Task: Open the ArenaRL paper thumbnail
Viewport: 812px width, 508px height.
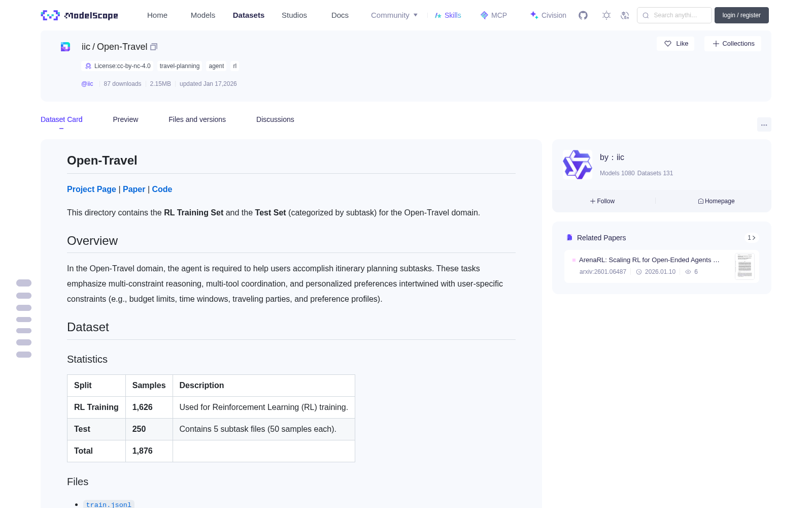Action: [x=745, y=266]
